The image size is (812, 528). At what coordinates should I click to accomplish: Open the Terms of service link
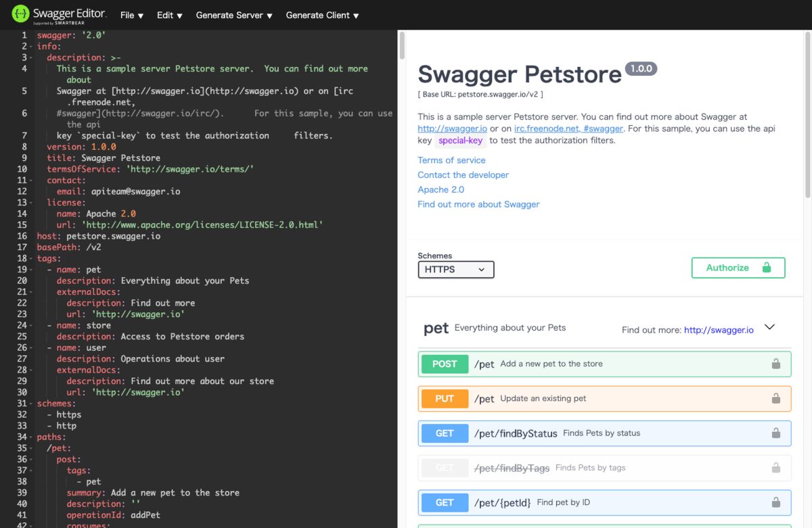coord(451,160)
